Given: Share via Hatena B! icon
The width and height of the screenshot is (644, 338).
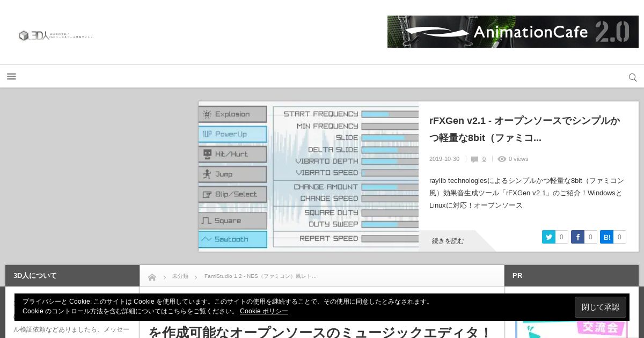Looking at the screenshot, I should (606, 237).
